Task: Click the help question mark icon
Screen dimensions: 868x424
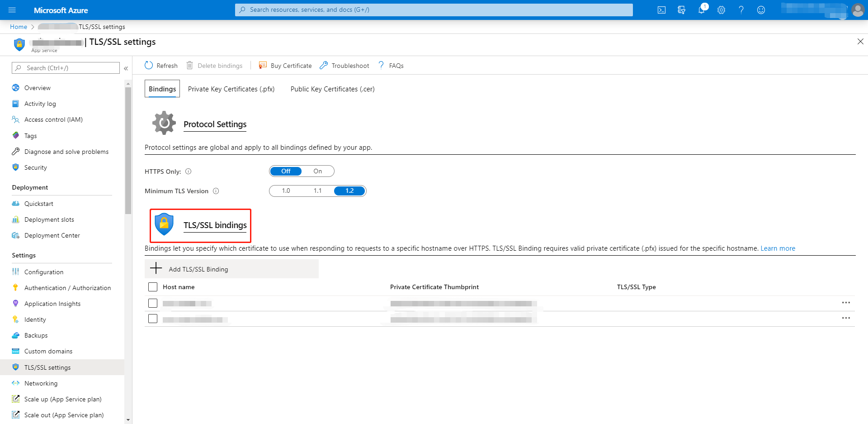Action: coord(741,10)
